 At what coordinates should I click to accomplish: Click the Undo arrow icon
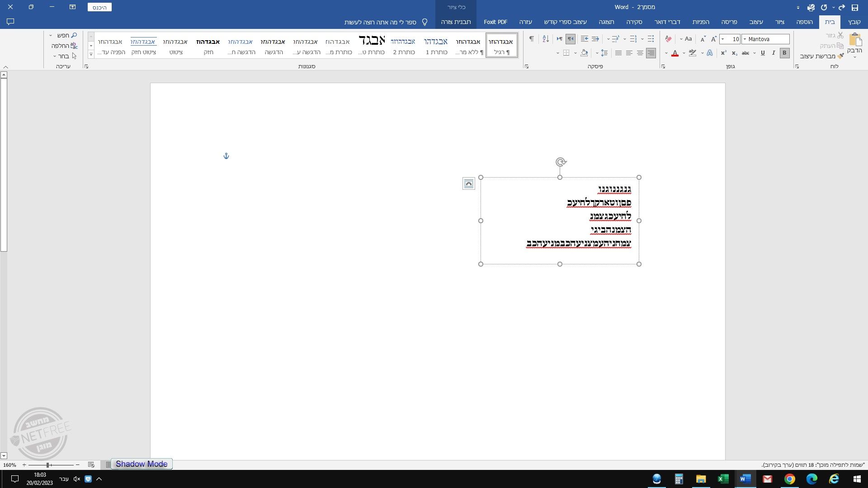click(841, 7)
